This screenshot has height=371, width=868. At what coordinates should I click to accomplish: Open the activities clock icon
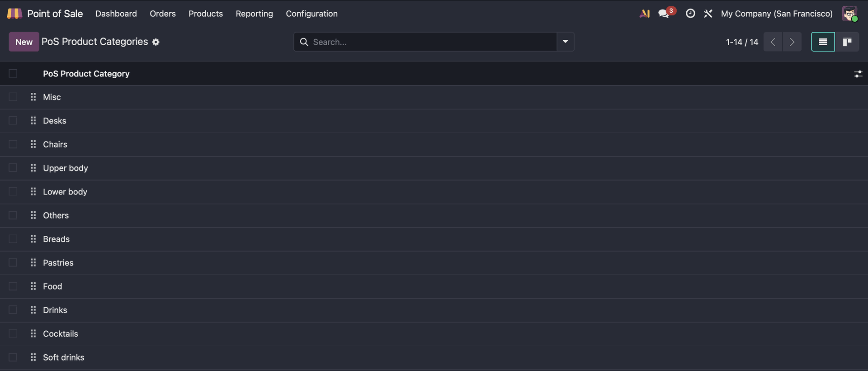pos(690,14)
